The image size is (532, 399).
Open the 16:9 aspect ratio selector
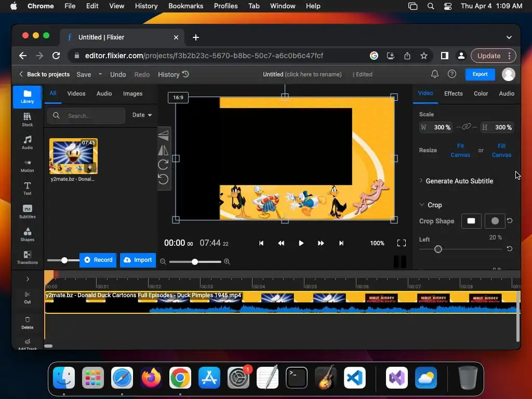tap(178, 97)
